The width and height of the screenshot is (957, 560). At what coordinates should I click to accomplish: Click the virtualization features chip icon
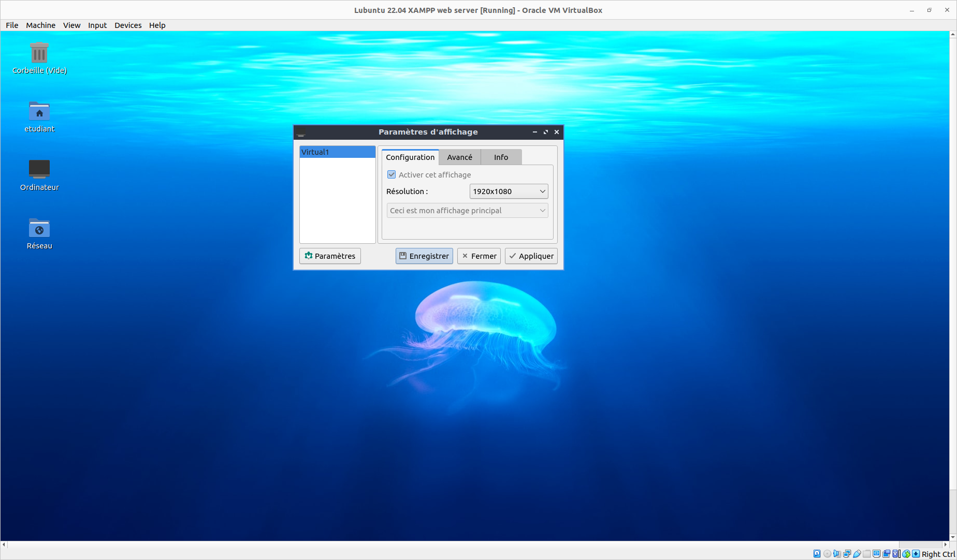(x=895, y=554)
